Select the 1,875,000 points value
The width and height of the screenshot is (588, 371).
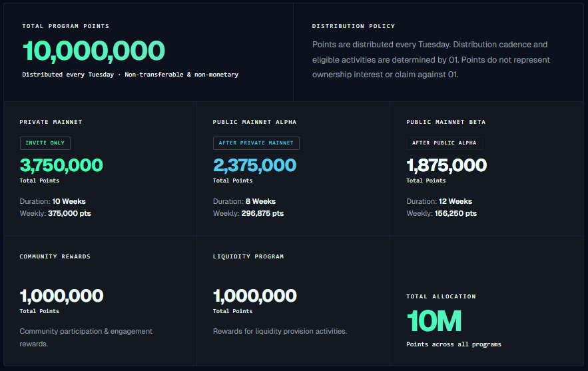point(447,165)
